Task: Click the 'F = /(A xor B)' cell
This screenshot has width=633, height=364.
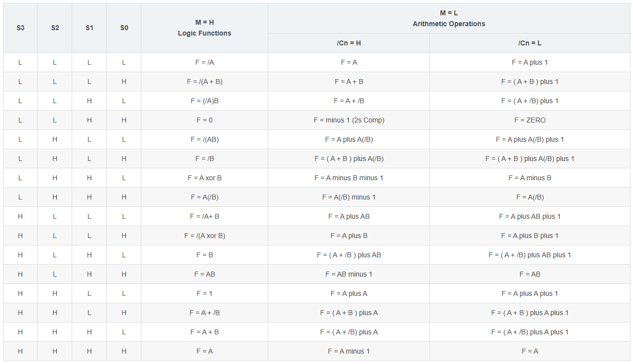Action: (x=205, y=236)
